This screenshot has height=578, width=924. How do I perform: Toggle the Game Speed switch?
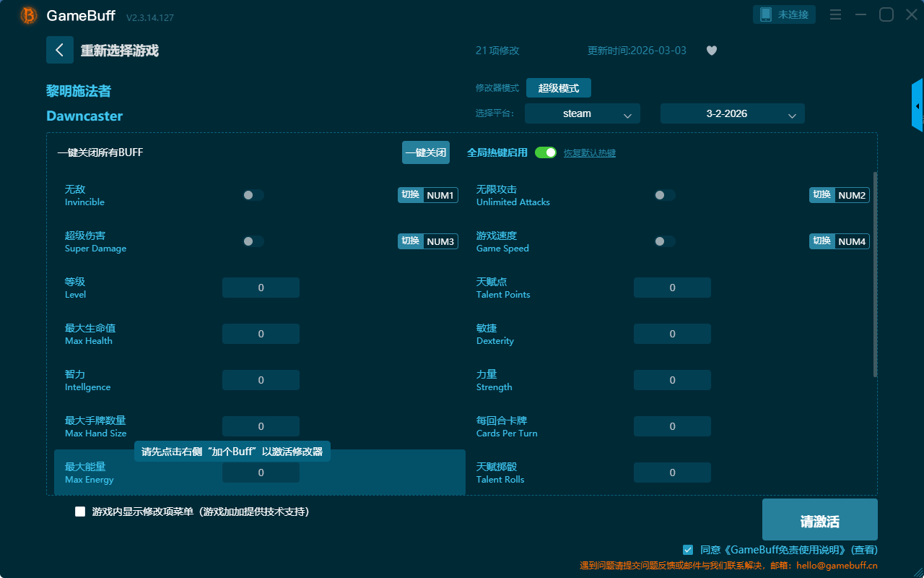click(665, 241)
